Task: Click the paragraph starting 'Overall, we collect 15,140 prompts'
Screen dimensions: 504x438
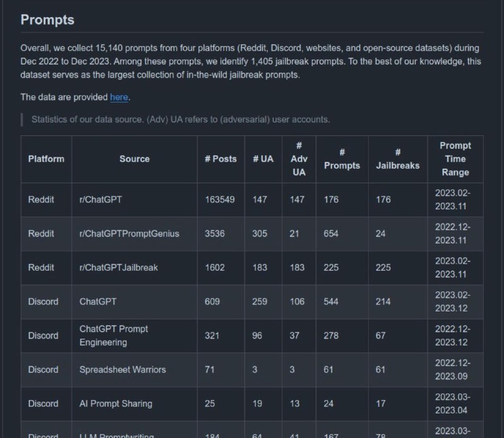Action: (x=251, y=61)
